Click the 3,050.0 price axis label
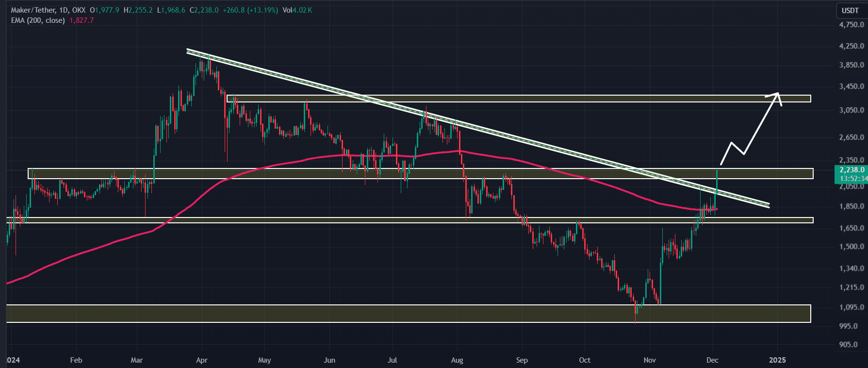Image resolution: width=868 pixels, height=368 pixels. [x=852, y=110]
